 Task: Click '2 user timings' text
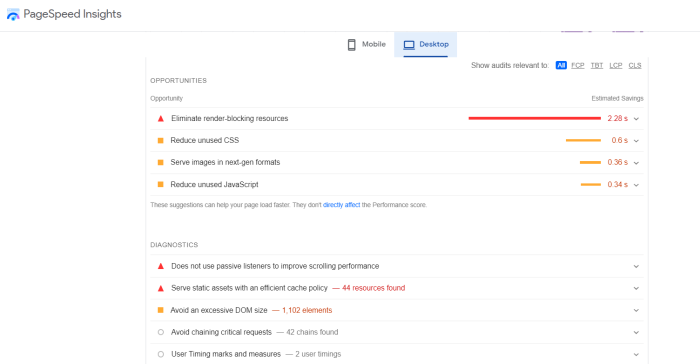click(x=318, y=354)
